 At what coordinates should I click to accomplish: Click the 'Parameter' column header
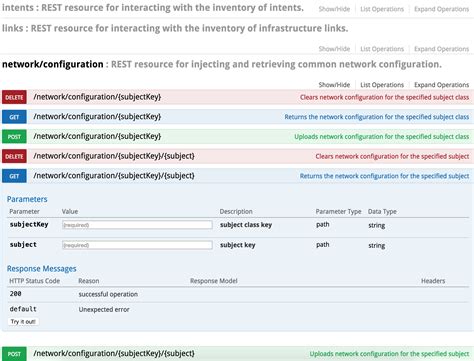24,212
